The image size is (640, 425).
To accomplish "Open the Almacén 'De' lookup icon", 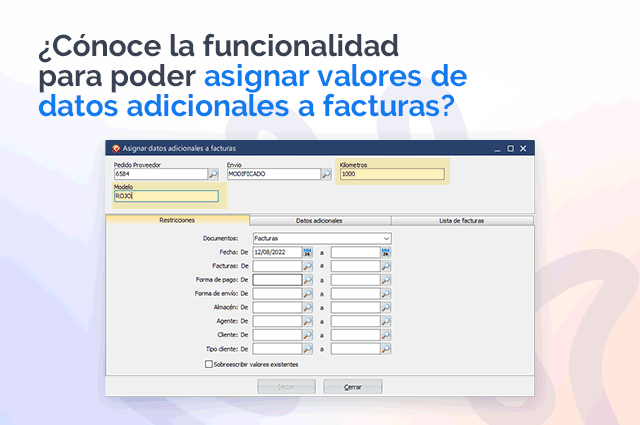I will [x=308, y=308].
